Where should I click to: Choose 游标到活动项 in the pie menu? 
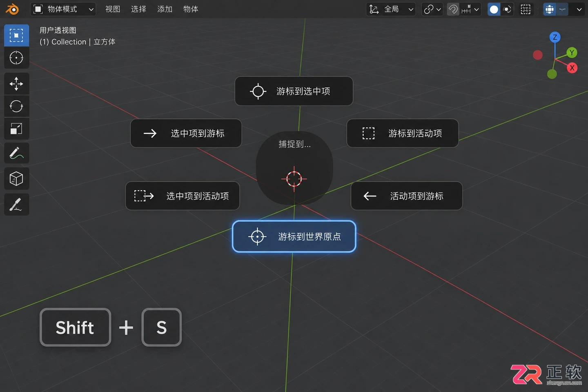coord(403,133)
